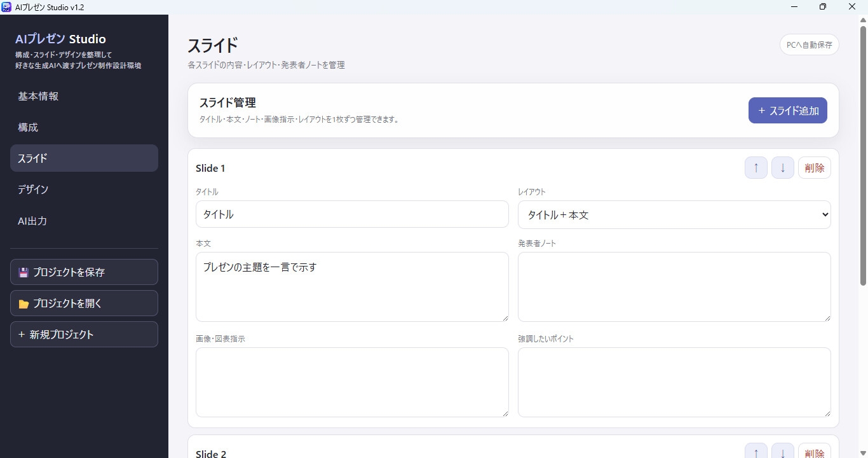This screenshot has height=458, width=868.
Task: Go to the 構成 section
Action: pyautogui.click(x=84, y=127)
